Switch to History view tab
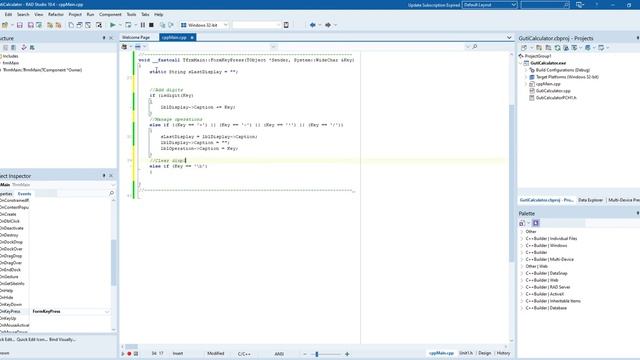640x360 pixels. [503, 353]
